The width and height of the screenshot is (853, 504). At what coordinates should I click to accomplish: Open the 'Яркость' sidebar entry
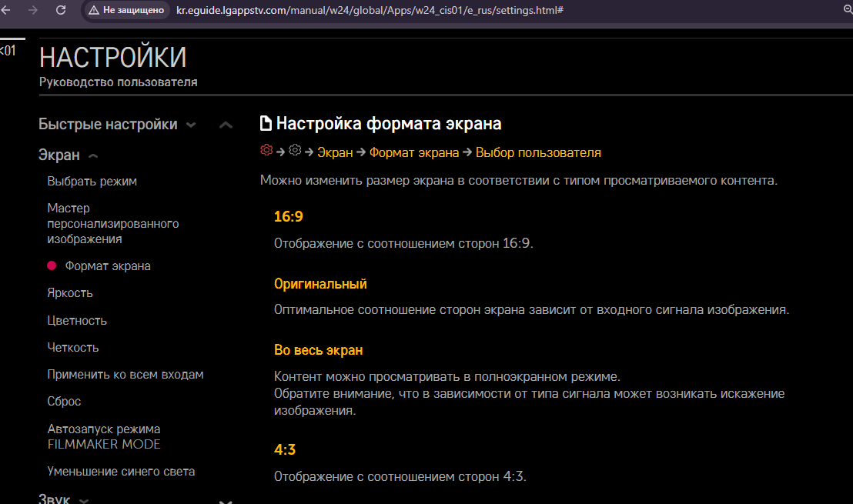tap(70, 293)
